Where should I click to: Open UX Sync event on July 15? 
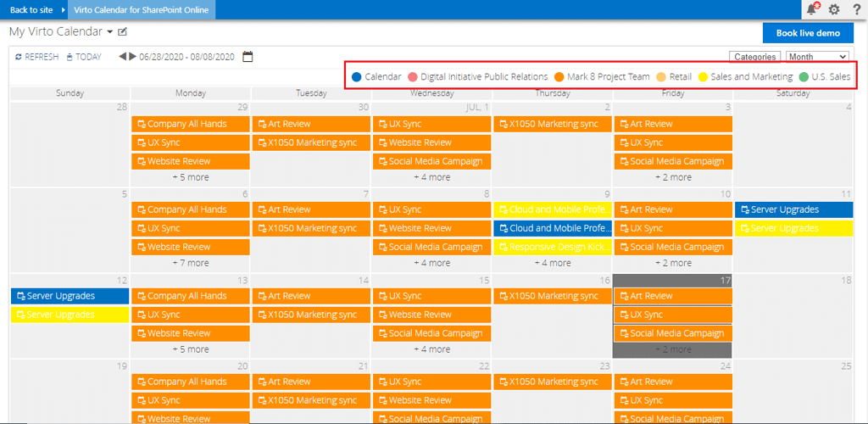pyautogui.click(x=431, y=296)
